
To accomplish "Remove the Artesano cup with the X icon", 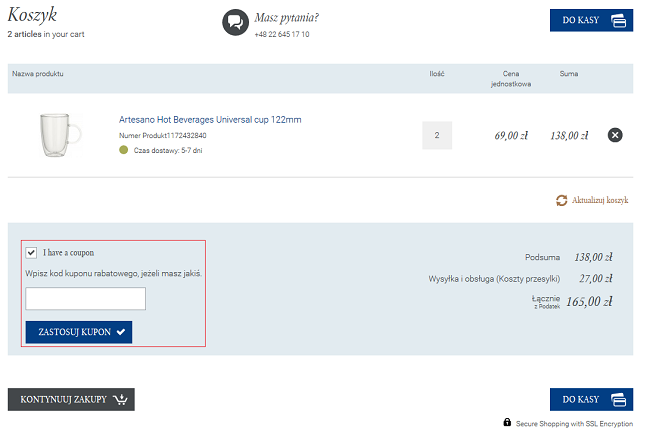I will [x=615, y=135].
